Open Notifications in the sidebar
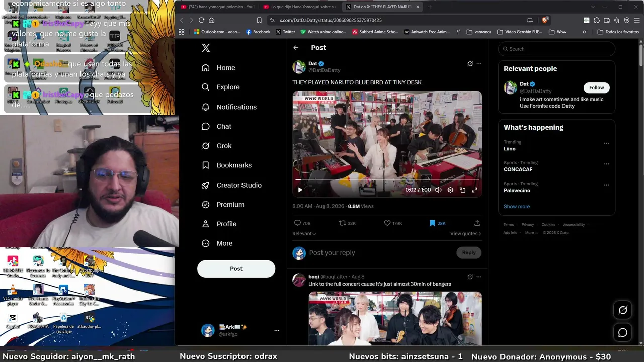644x362 pixels. tap(229, 107)
